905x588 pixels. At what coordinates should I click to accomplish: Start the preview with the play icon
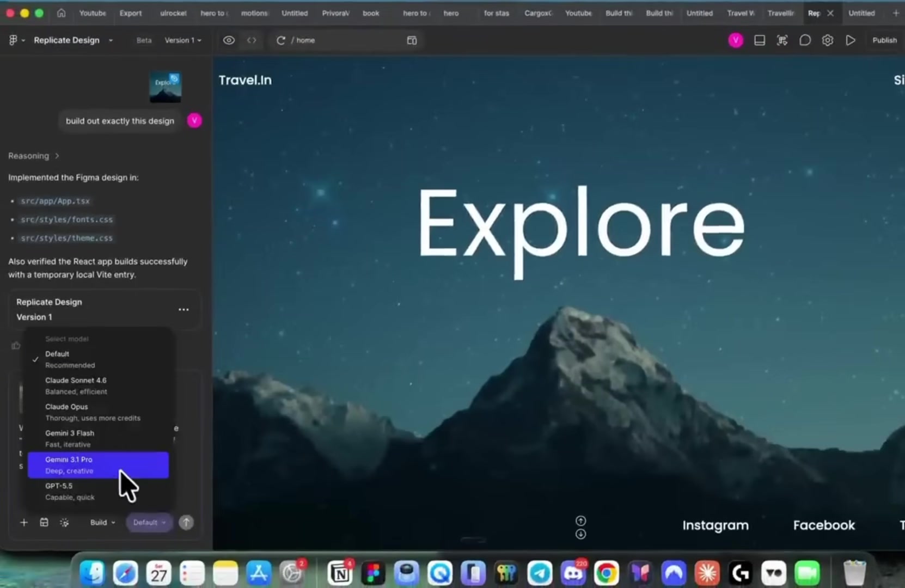850,40
